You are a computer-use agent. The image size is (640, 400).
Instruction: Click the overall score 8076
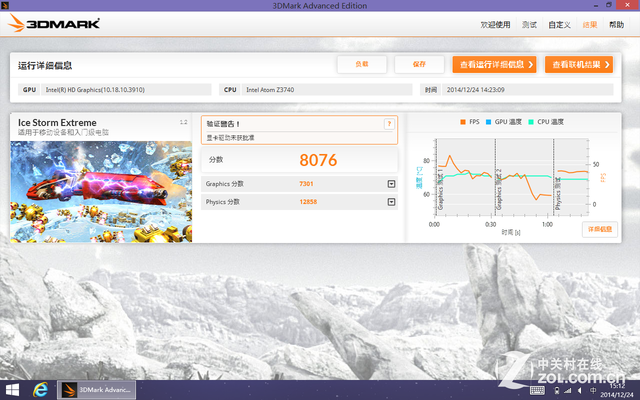(318, 160)
